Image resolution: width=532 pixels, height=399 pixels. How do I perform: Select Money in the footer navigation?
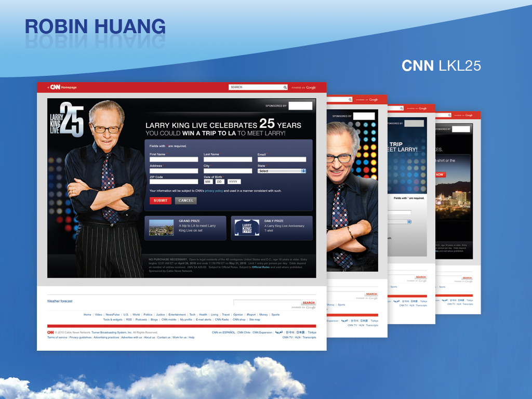click(x=263, y=314)
